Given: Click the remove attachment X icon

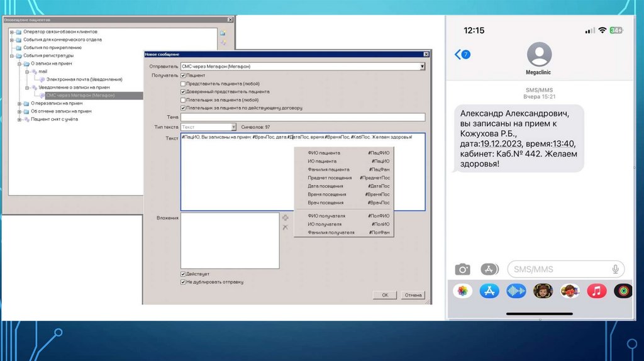Looking at the screenshot, I should pos(285,227).
